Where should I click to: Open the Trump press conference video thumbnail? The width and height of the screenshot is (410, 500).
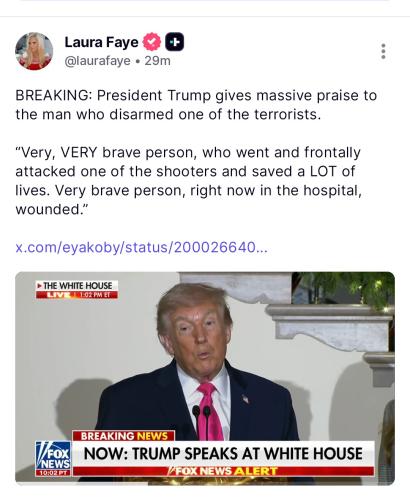pyautogui.click(x=205, y=378)
